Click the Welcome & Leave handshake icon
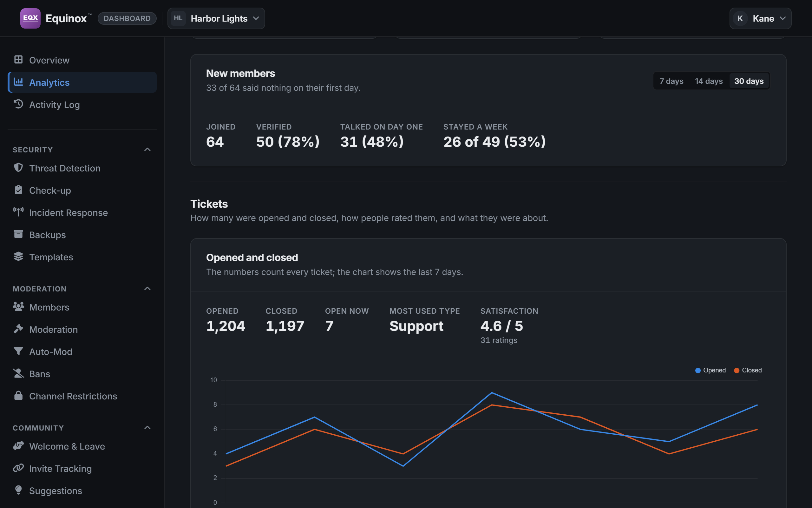This screenshot has height=508, width=812. (18, 445)
